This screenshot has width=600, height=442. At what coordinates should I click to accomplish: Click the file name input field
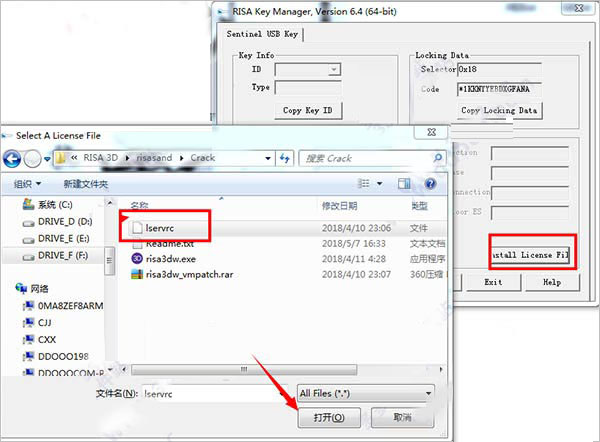(211, 393)
